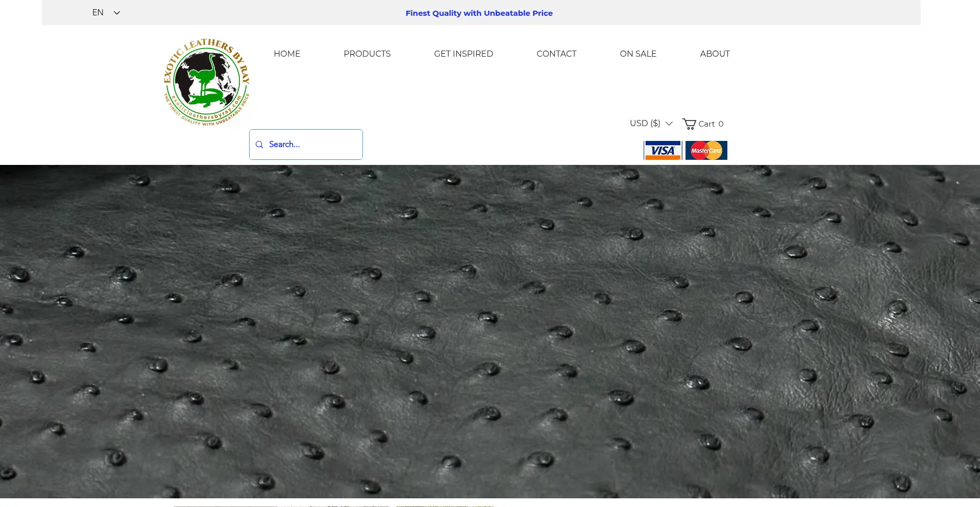Viewport: 980px width, 507px height.
Task: Open the CONTACT page
Action: point(556,54)
